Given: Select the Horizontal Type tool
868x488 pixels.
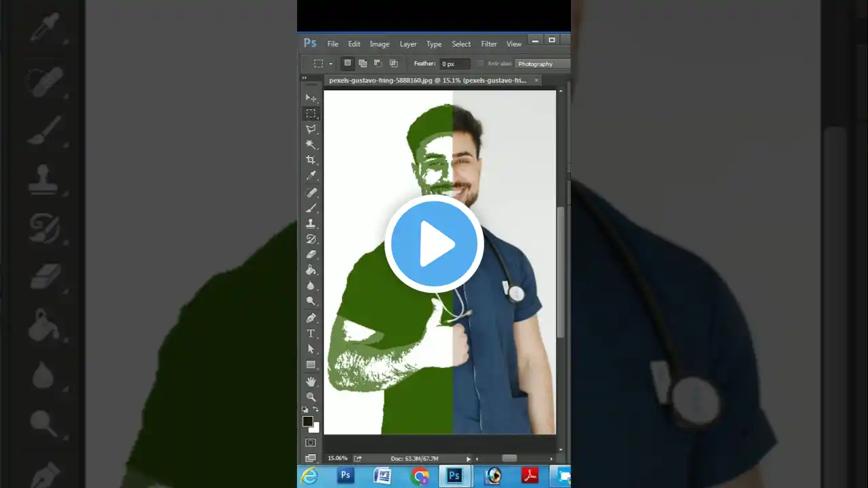Looking at the screenshot, I should click(x=311, y=333).
